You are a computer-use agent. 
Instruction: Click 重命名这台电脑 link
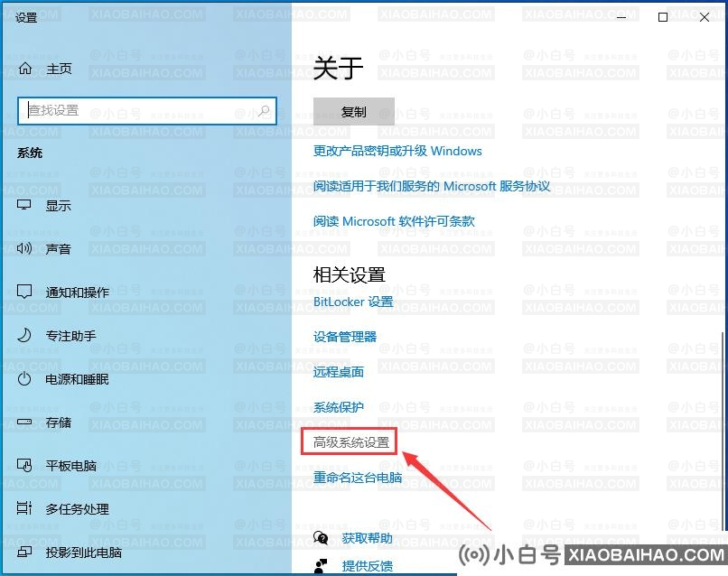(x=358, y=477)
